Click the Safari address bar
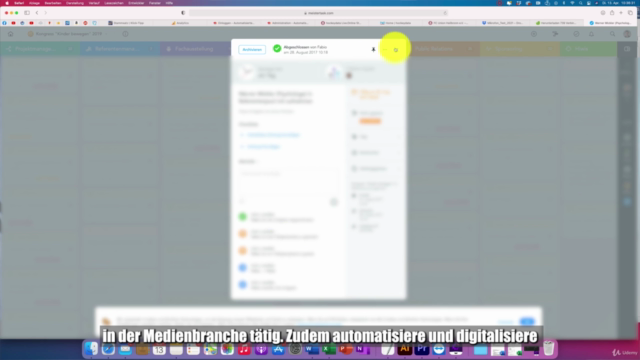This screenshot has width=640, height=360. (318, 13)
